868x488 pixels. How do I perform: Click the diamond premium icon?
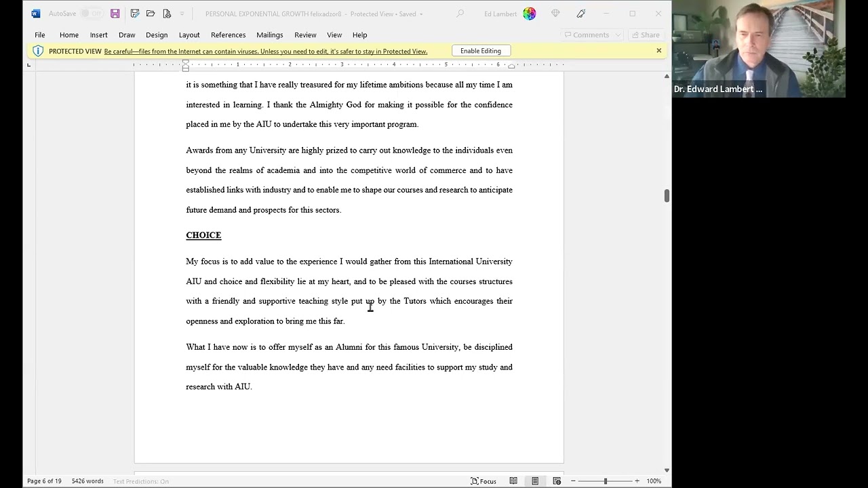pos(555,14)
